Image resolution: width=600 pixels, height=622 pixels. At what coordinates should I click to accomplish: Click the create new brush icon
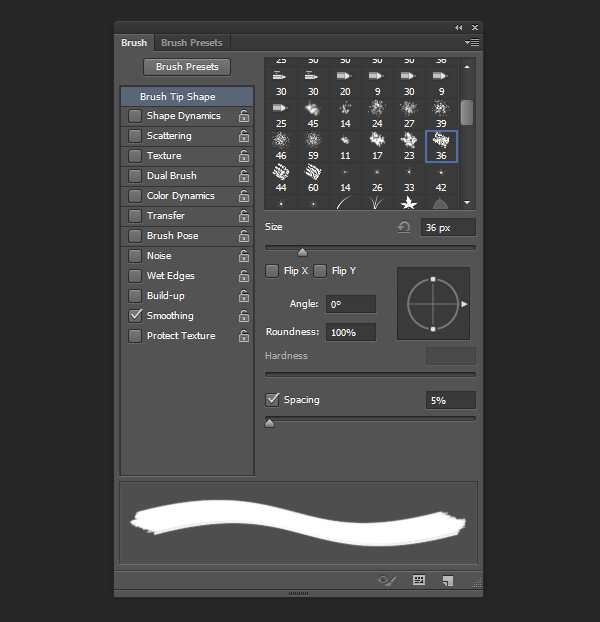(x=449, y=580)
